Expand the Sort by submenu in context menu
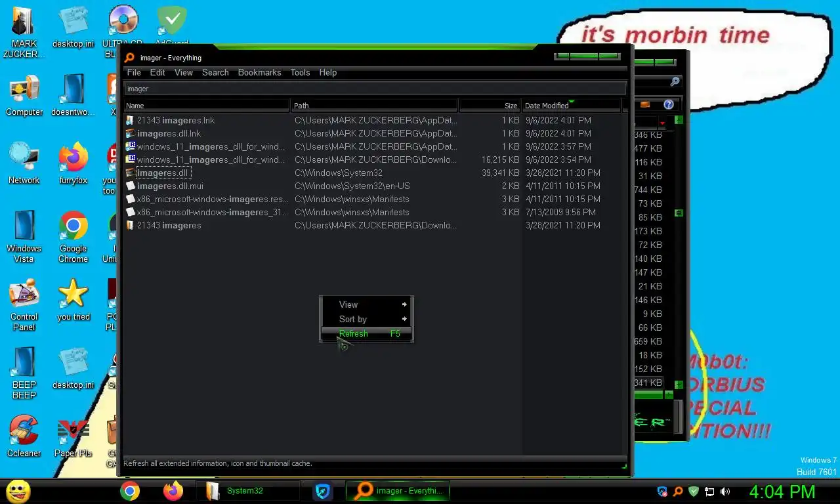Viewport: 840px width, 504px height. [x=366, y=319]
